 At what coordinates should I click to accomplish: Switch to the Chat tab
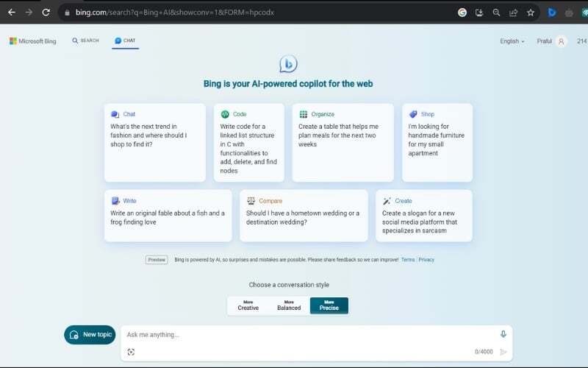pyautogui.click(x=125, y=40)
